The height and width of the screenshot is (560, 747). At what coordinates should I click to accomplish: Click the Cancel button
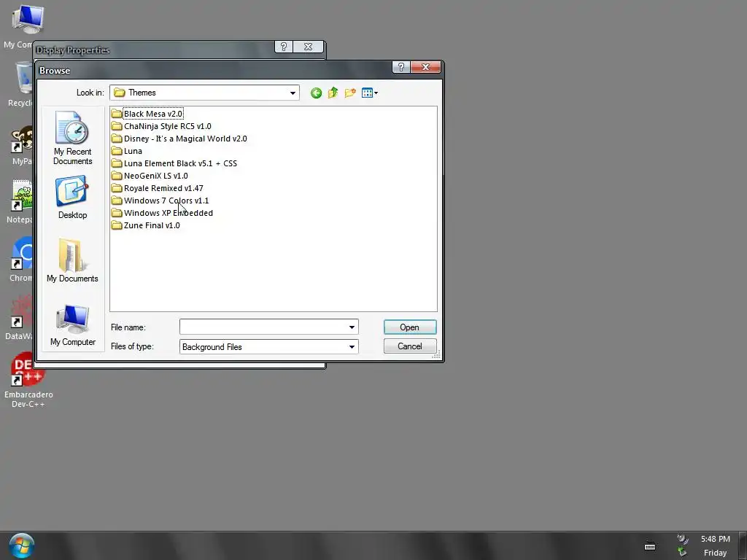[410, 346]
